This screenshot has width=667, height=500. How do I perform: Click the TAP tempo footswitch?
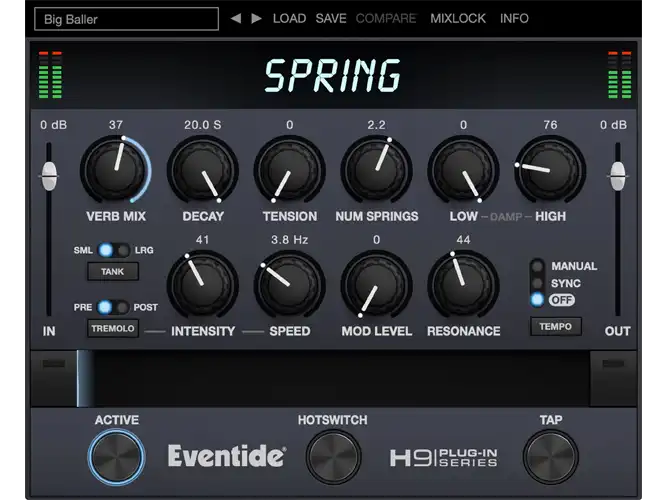coord(550,457)
